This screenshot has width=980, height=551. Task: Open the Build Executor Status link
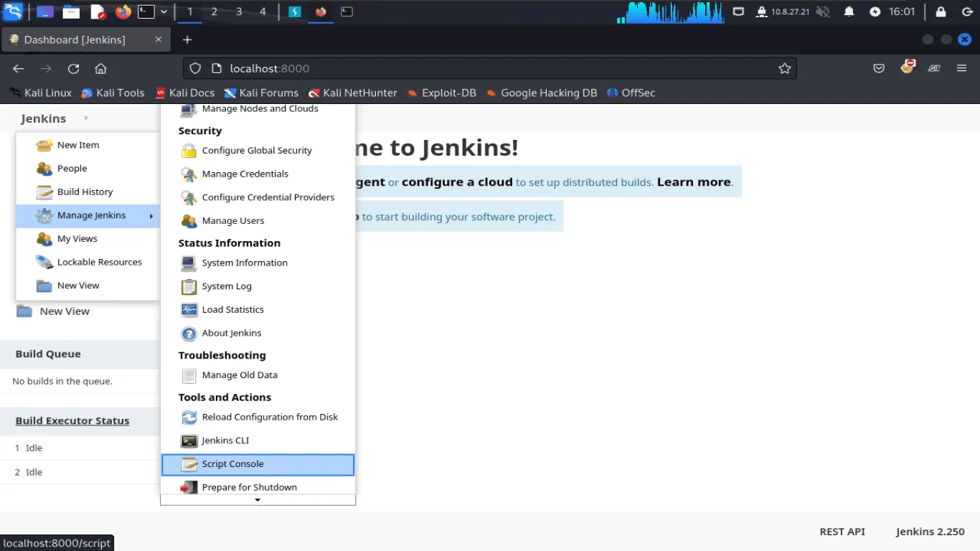click(x=72, y=421)
